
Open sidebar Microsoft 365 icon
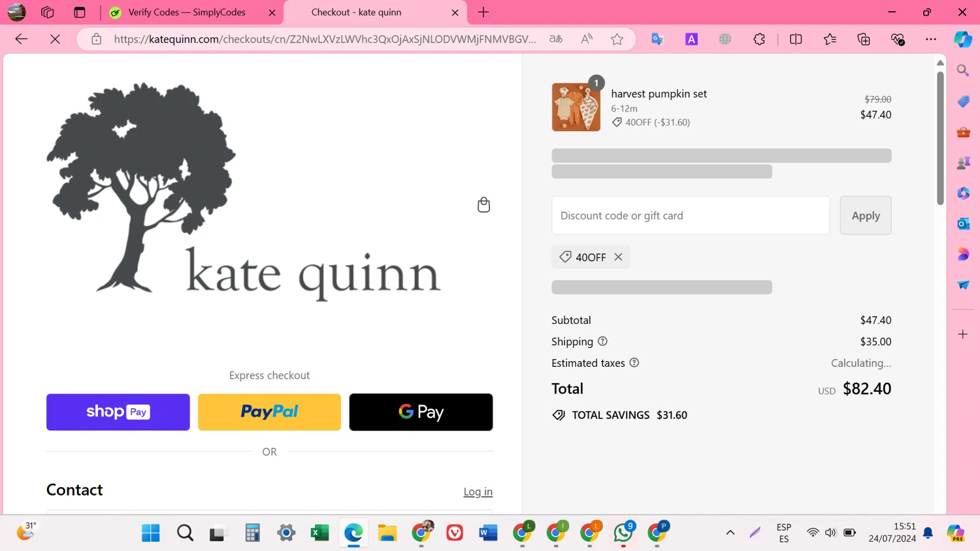click(963, 193)
